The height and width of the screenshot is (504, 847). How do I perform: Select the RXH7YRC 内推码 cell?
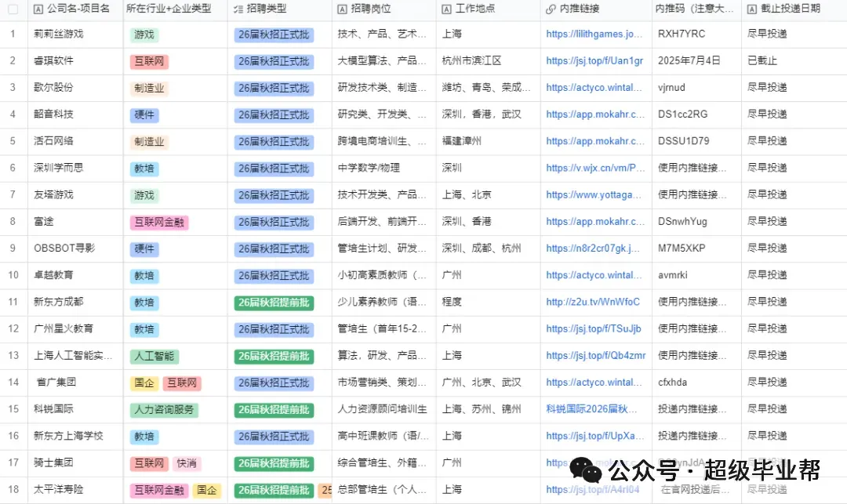(681, 34)
